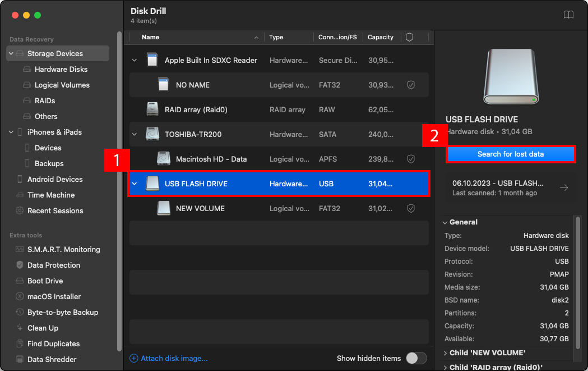Image resolution: width=588 pixels, height=371 pixels.
Task: Click the Logical Volumes drive icon
Action: [x=27, y=85]
